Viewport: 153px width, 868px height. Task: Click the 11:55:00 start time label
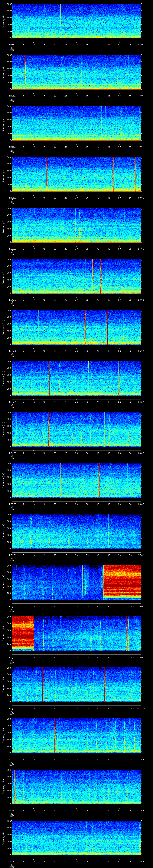point(12,504)
